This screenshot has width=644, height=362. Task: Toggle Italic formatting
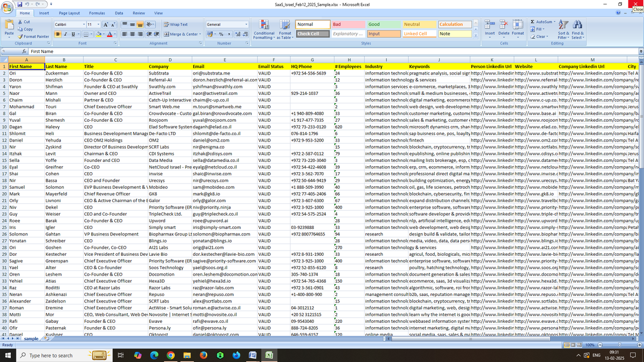coord(65,34)
